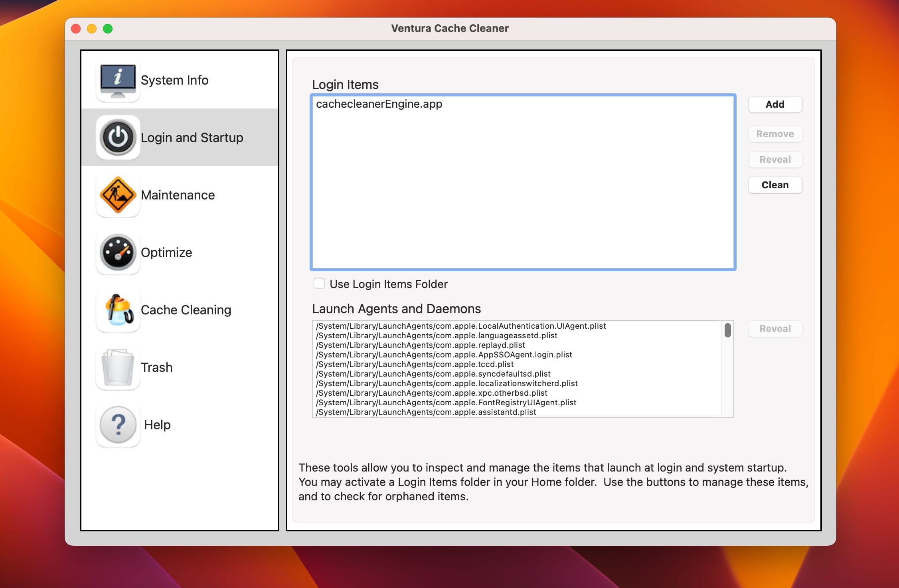Go to the Optimize section label
The image size is (899, 588).
point(166,253)
